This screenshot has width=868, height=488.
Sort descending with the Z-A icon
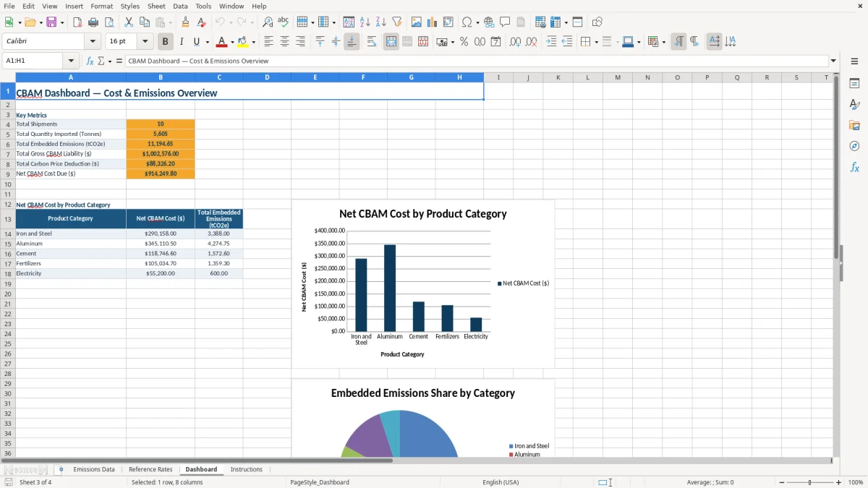point(381,22)
